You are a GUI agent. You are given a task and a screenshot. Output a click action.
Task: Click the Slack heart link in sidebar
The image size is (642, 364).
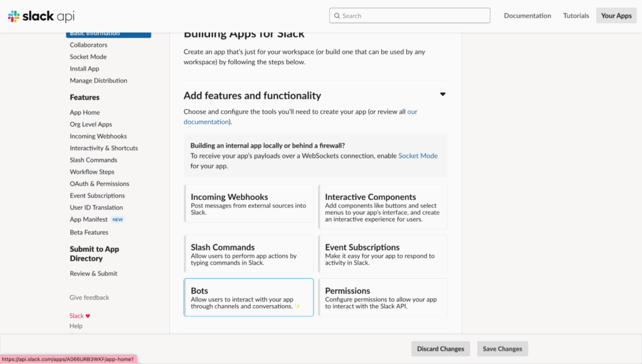point(80,316)
